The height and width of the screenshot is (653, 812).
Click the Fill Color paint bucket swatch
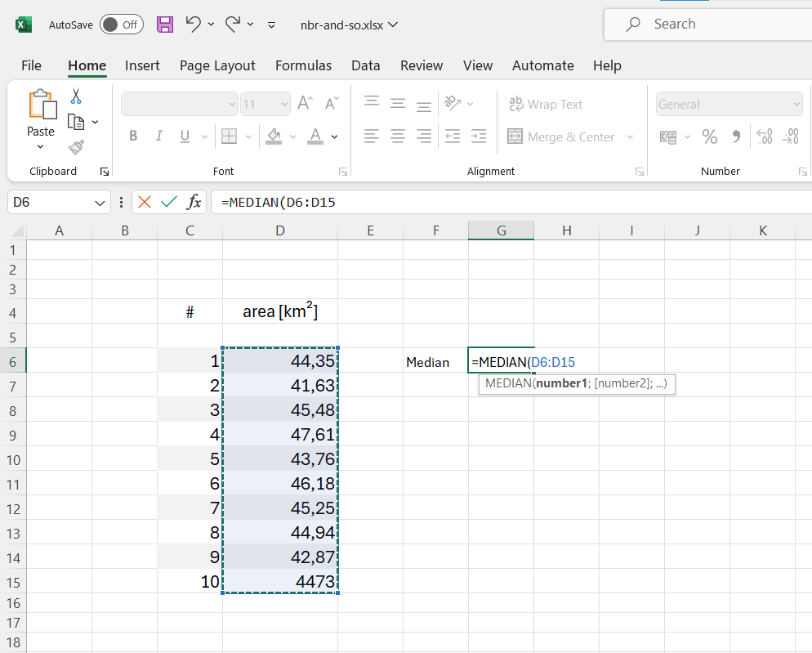tap(274, 136)
